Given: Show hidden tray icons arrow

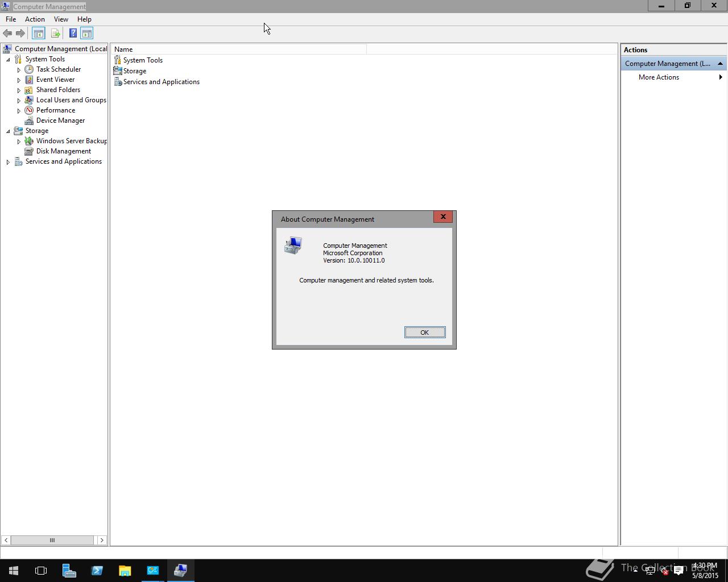Looking at the screenshot, I should [x=635, y=571].
